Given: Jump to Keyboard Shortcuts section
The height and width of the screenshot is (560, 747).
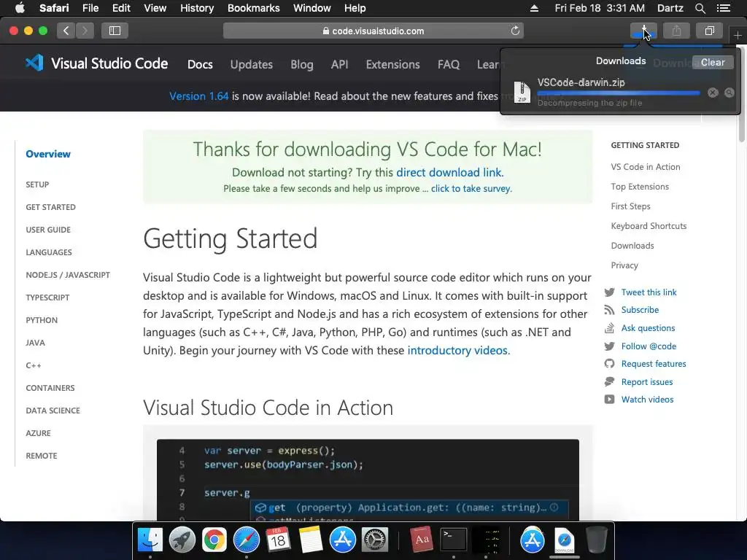Looking at the screenshot, I should (649, 226).
